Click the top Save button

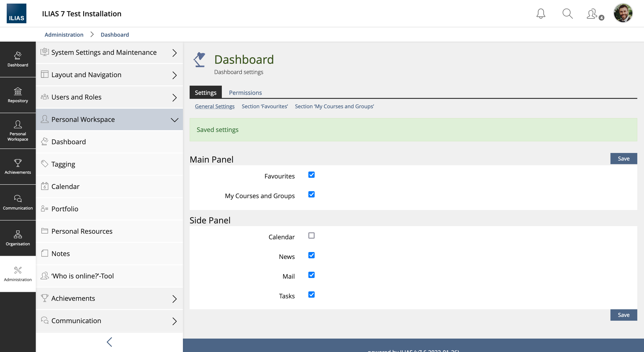pyautogui.click(x=623, y=159)
